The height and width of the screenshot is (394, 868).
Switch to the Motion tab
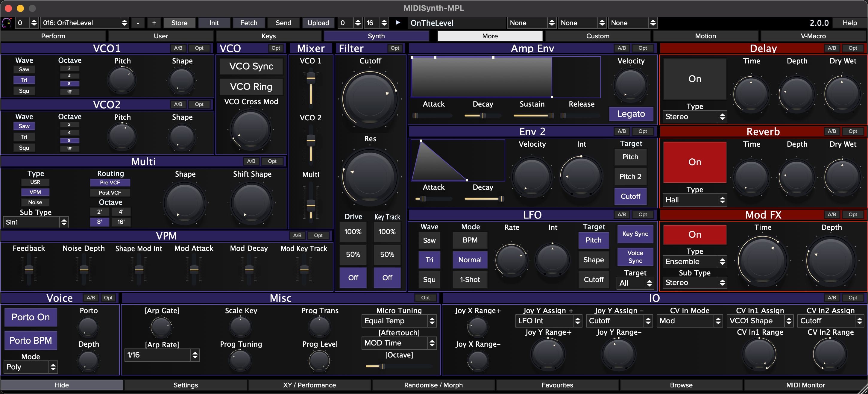pyautogui.click(x=705, y=36)
